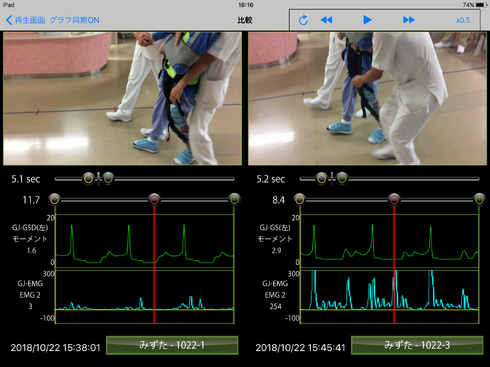Tap the left EMG 2 value 3
The height and width of the screenshot is (367, 490).
point(30,306)
